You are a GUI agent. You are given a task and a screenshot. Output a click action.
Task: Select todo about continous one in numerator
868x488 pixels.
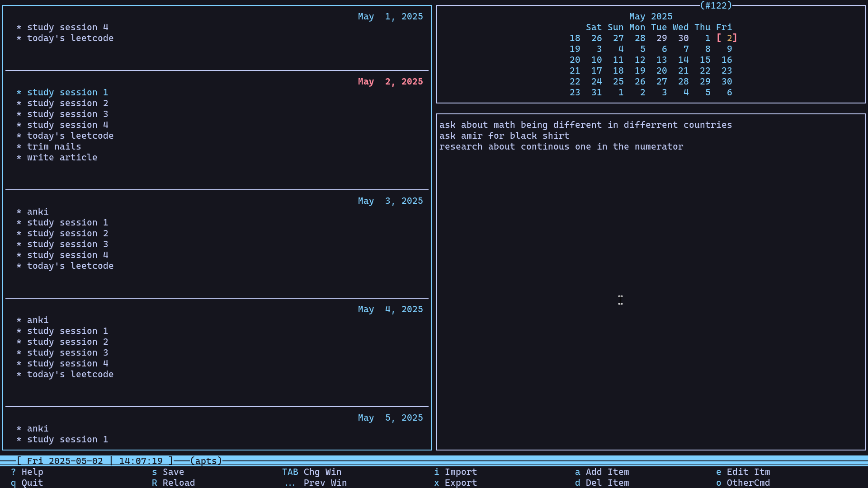tap(561, 146)
